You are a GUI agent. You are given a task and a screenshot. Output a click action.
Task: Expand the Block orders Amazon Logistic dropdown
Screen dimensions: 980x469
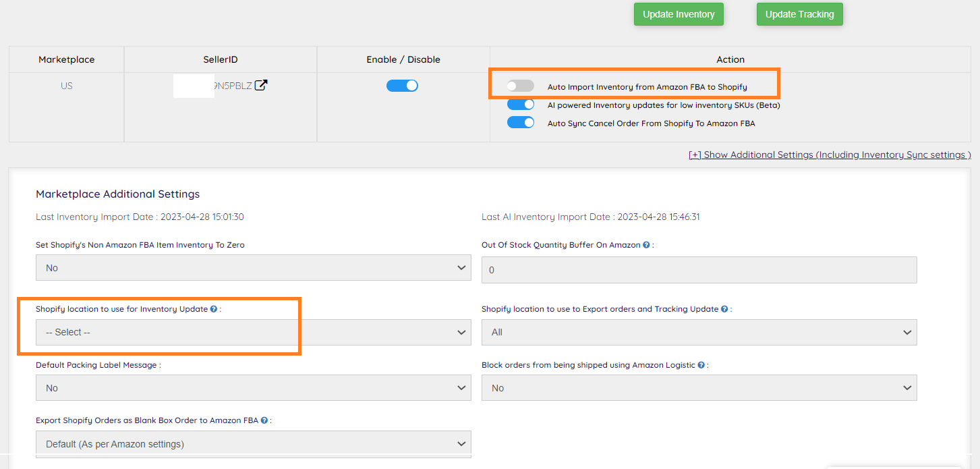(x=699, y=388)
